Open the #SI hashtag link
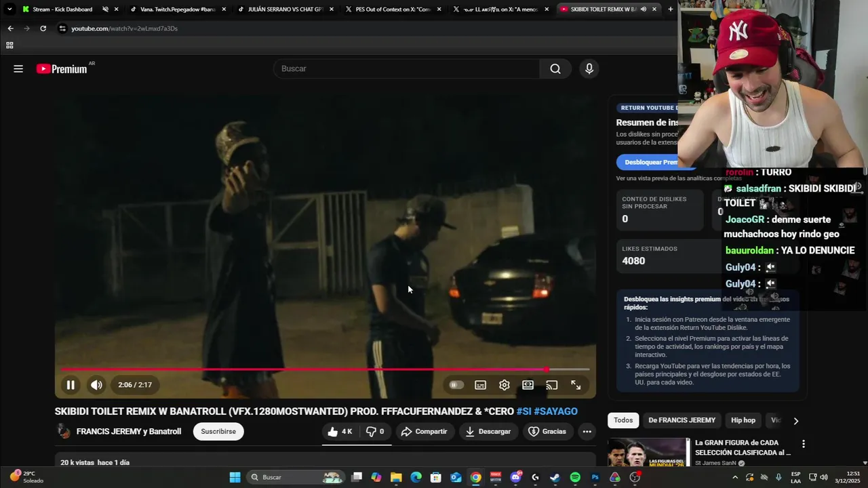Screen dimensions: 868x488 (x=524, y=411)
